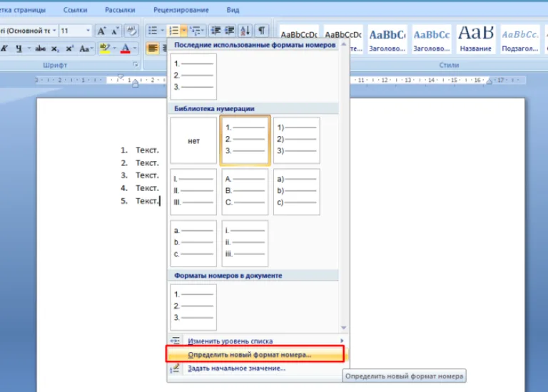Viewport: 548px width, 392px height.
Task: Place cursor in list item 1. Текст.
Action: click(x=147, y=150)
